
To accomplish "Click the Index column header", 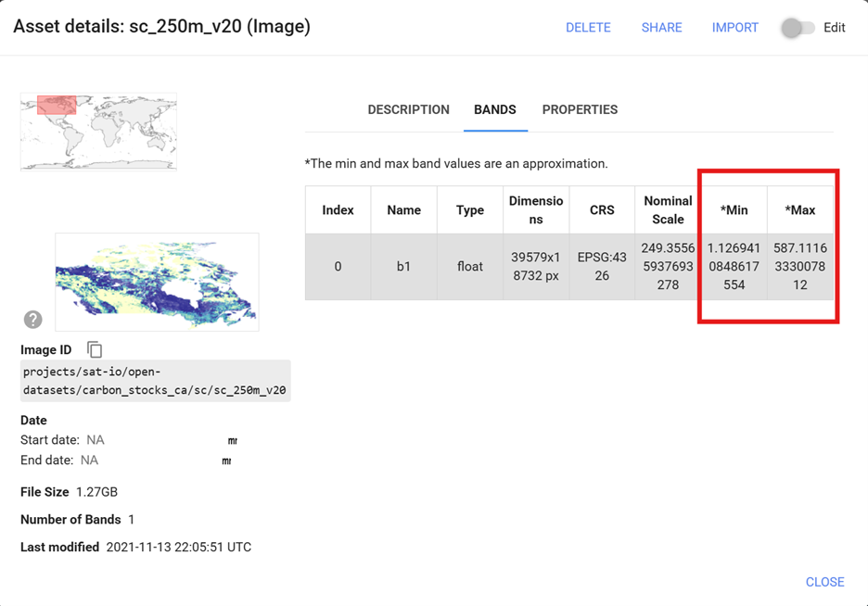I will 338,210.
